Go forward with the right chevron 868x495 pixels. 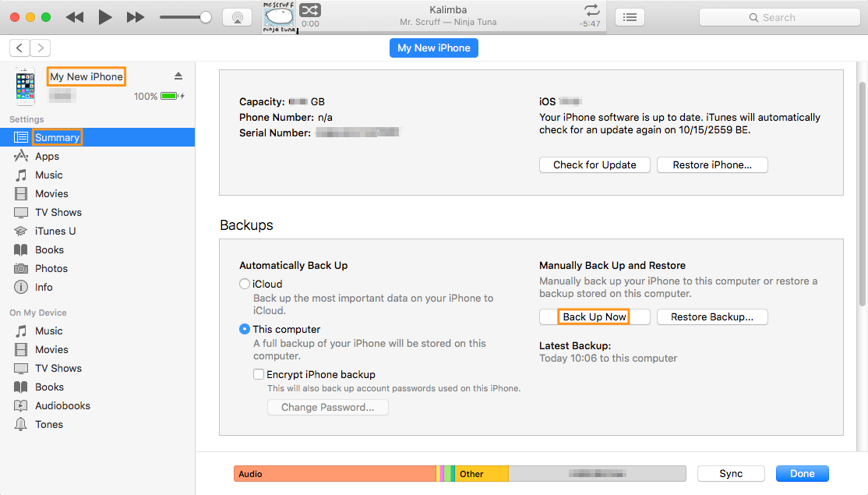[41, 48]
